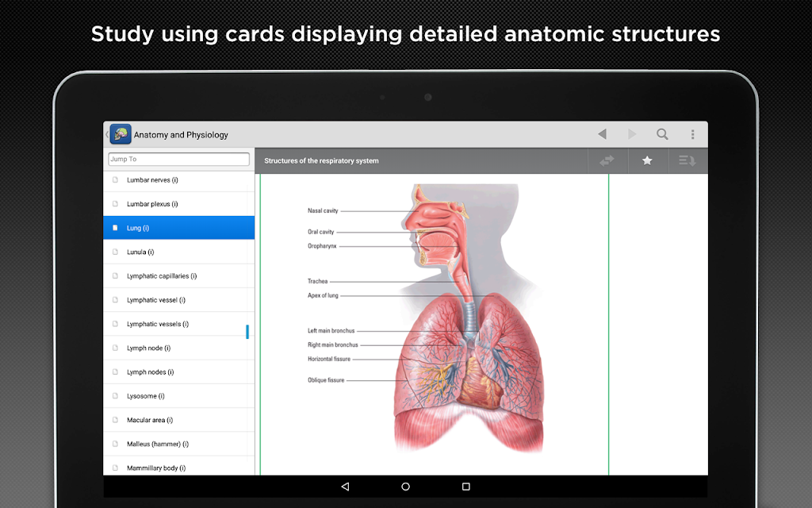812x508 pixels.
Task: Flip the card using swap arrows icon
Action: pyautogui.click(x=607, y=160)
